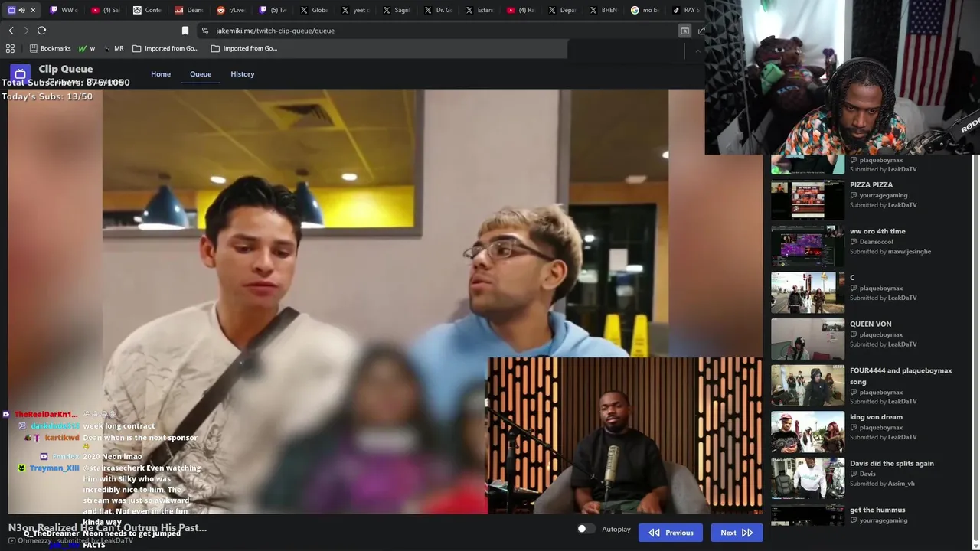Click the Previous clip button
The height and width of the screenshot is (551, 980).
[671, 533]
